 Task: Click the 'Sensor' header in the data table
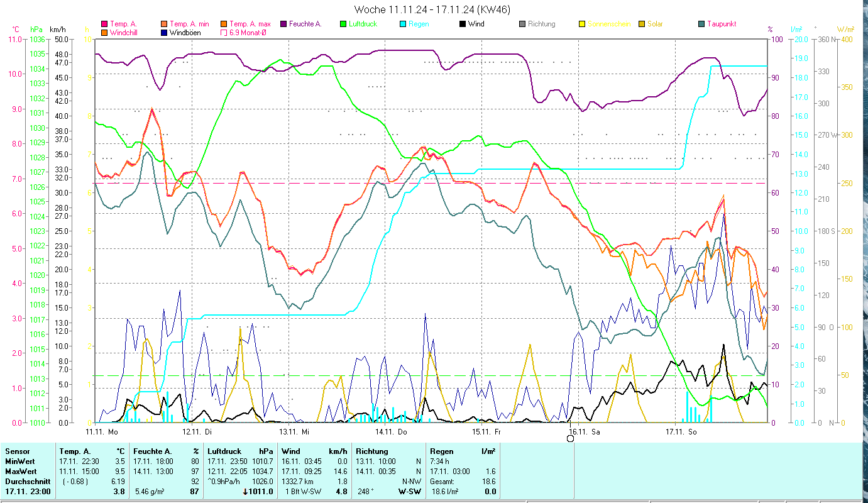pyautogui.click(x=17, y=451)
